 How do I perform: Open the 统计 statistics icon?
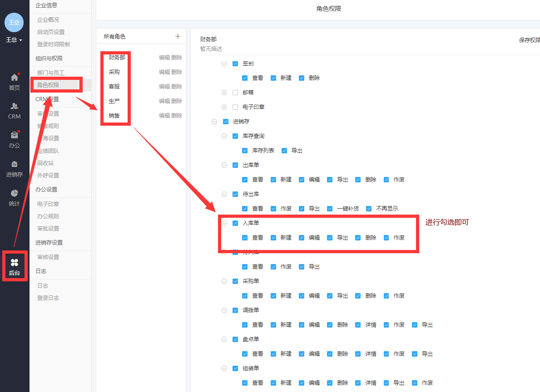(14, 198)
